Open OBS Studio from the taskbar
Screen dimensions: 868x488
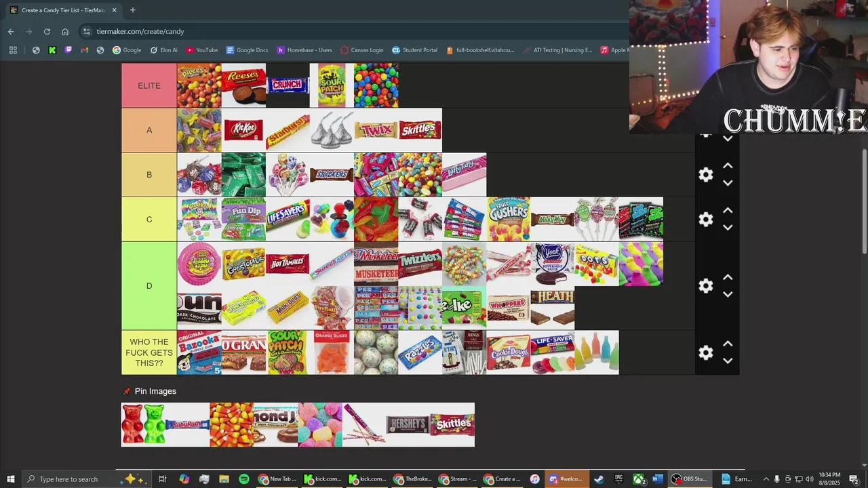[689, 479]
